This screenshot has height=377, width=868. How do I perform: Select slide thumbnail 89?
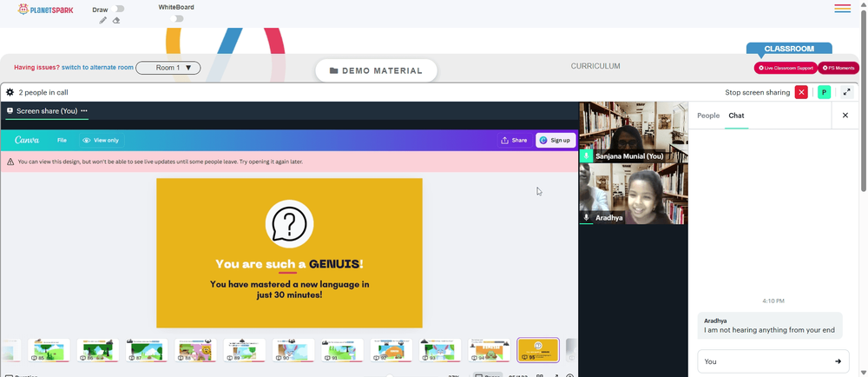[244, 350]
